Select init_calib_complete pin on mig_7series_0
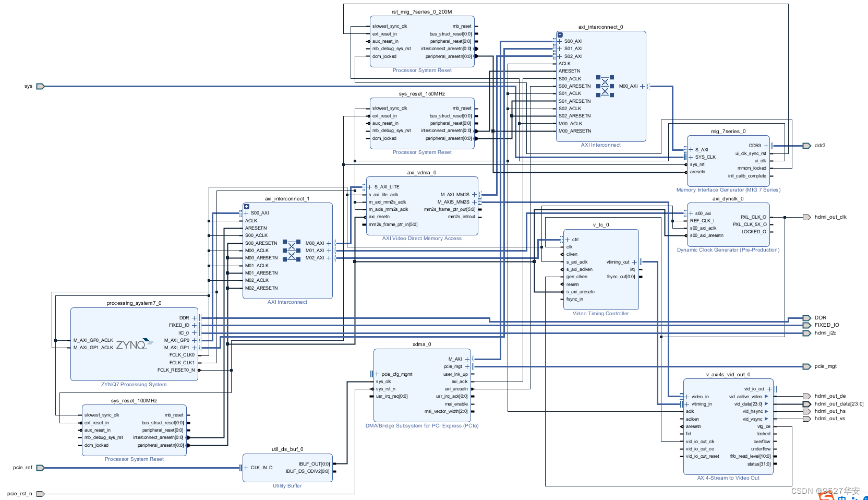 747,176
